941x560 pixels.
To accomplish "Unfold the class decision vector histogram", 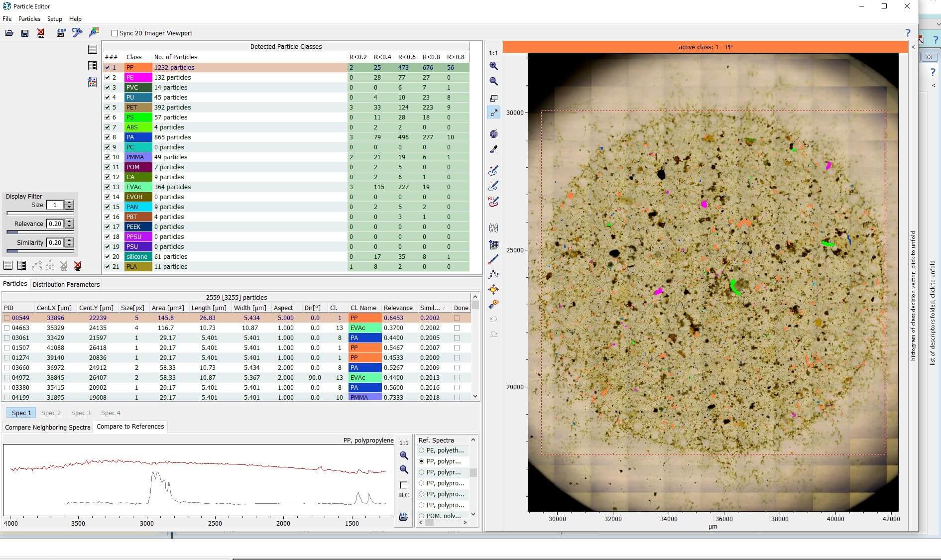I will pyautogui.click(x=913, y=296).
